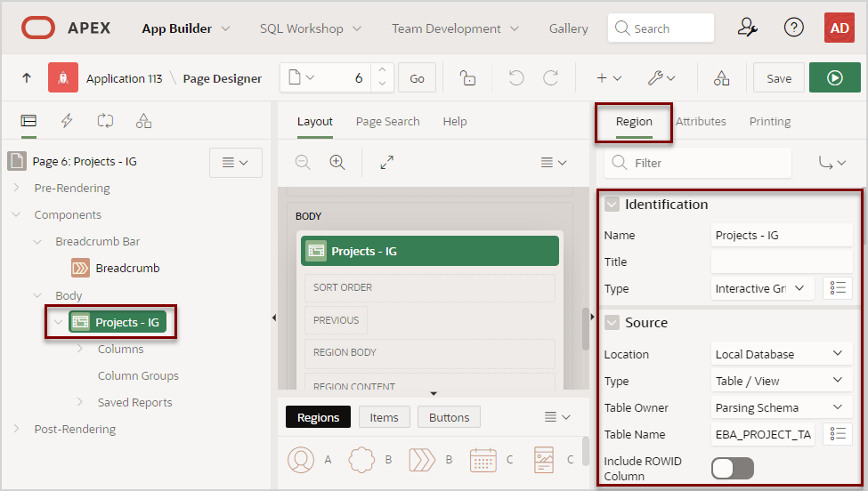Screen dimensions: 868x491
Task: Toggle Include ROWID Column switch
Action: tap(733, 469)
